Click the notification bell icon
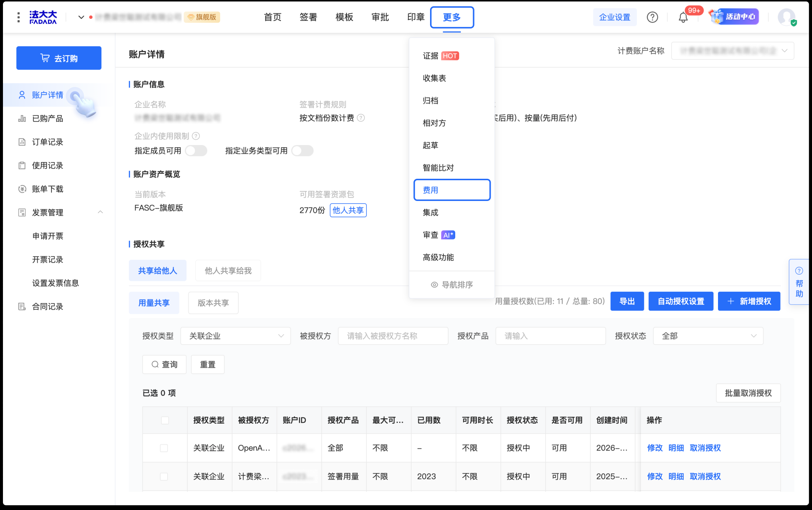The width and height of the screenshot is (812, 510). (683, 17)
